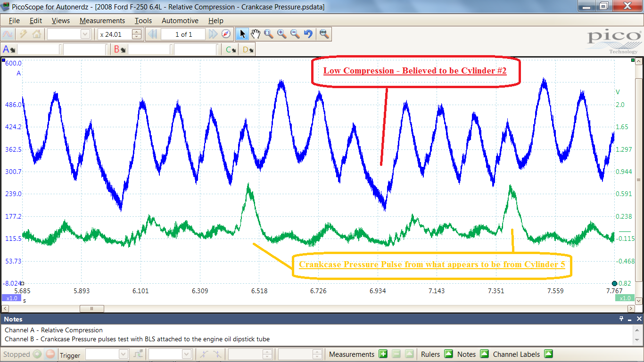This screenshot has width=644, height=362.
Task: Go to the next waveform buffer
Action: point(213,34)
